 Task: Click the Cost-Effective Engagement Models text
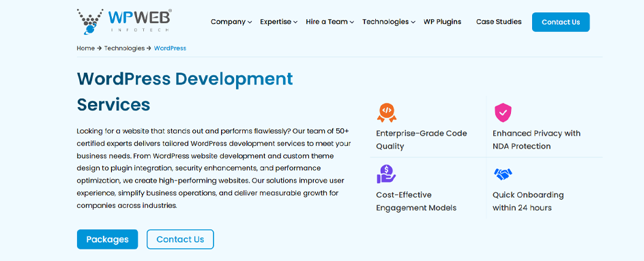(x=416, y=201)
